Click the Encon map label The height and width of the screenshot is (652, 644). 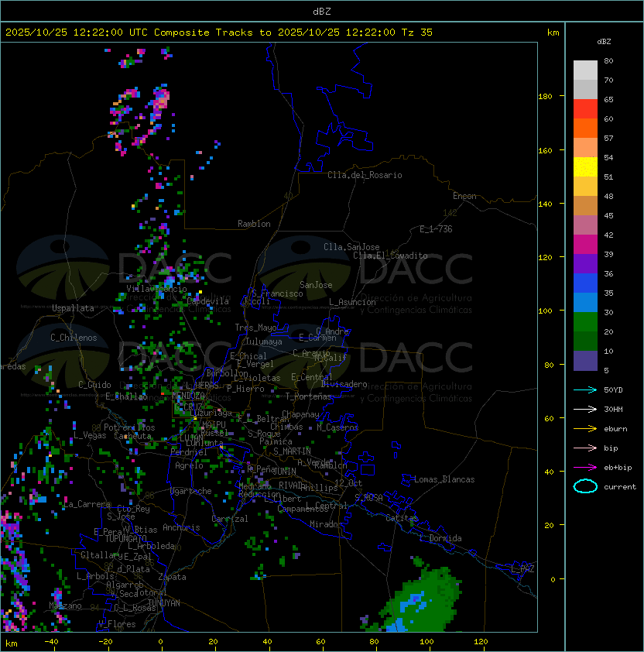click(464, 196)
